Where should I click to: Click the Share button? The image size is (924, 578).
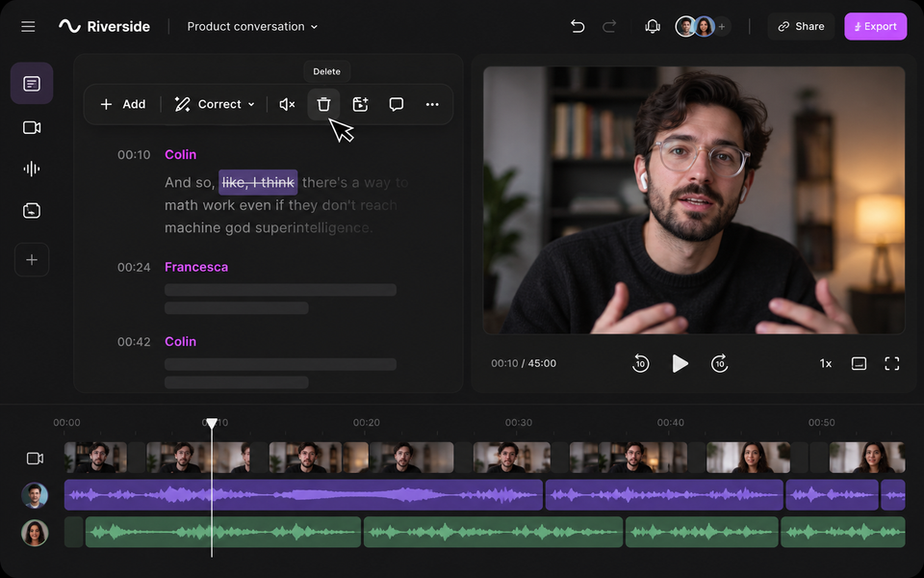(801, 27)
